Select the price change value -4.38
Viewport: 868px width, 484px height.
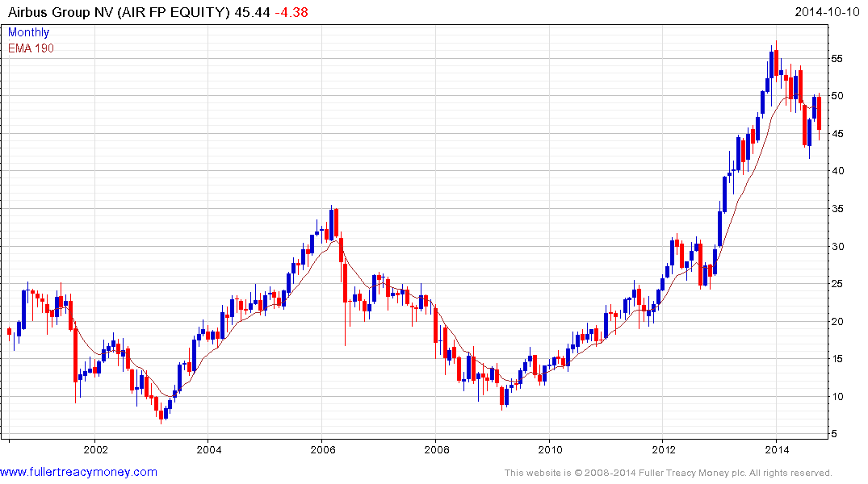pos(291,12)
